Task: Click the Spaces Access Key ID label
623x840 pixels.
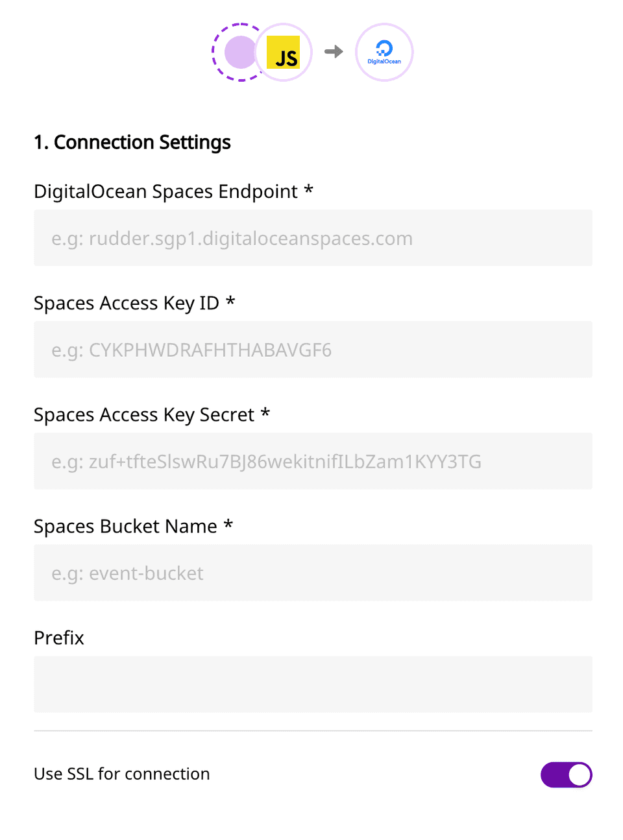Action: click(127, 304)
